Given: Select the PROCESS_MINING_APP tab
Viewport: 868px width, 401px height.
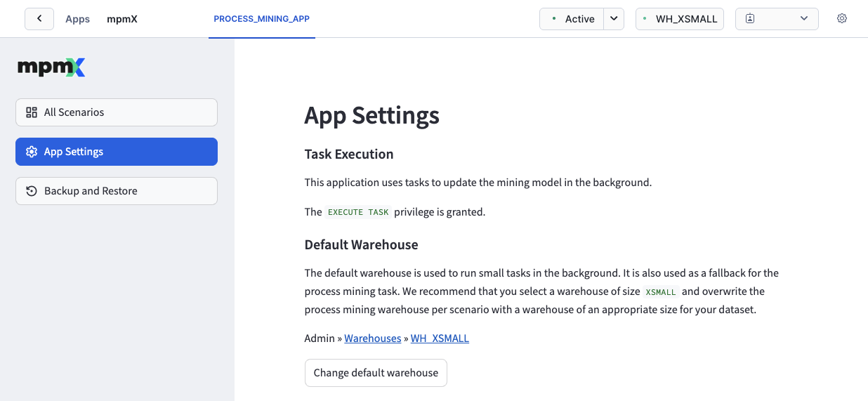Looking at the screenshot, I should click(261, 19).
